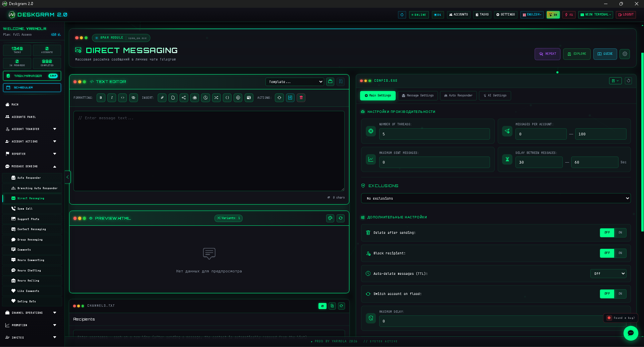Viewport: 644px width, 347px height.
Task: Open the Template dropdown
Action: (x=295, y=82)
